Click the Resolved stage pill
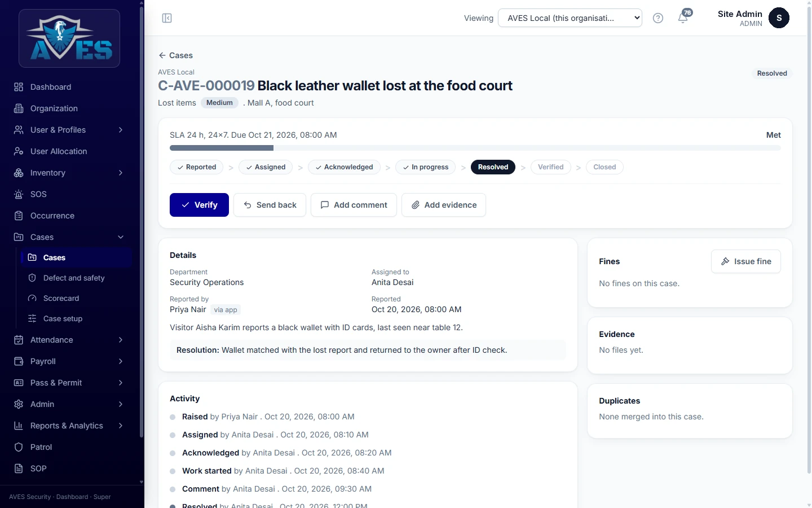This screenshot has height=508, width=812. pos(493,167)
